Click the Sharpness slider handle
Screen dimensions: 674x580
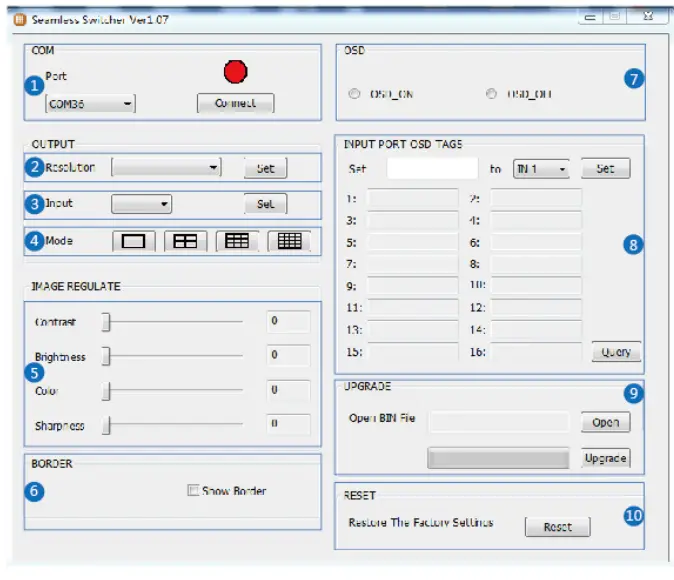[x=106, y=425]
